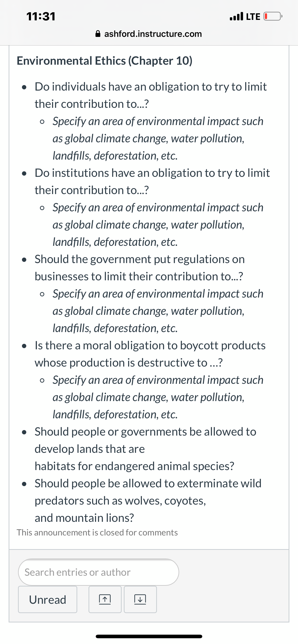
Task: Select the boycott products question text
Action: click(150, 354)
